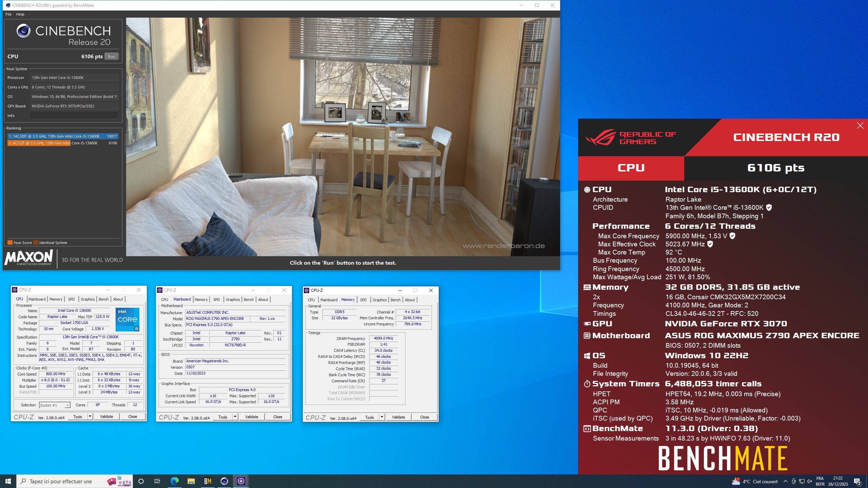The height and width of the screenshot is (488, 868).
Task: Open the notification center icon
Action: pyautogui.click(x=857, y=481)
